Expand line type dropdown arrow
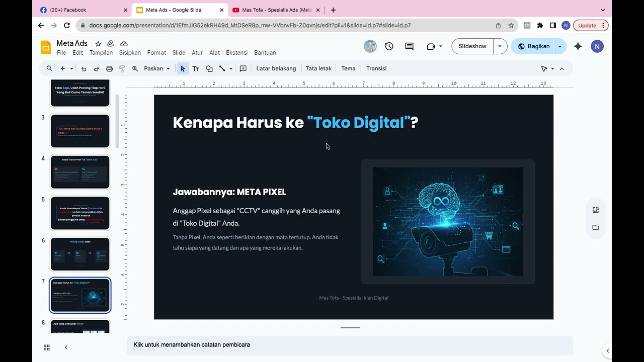Screen dimensions: 644x362 [231, 68]
